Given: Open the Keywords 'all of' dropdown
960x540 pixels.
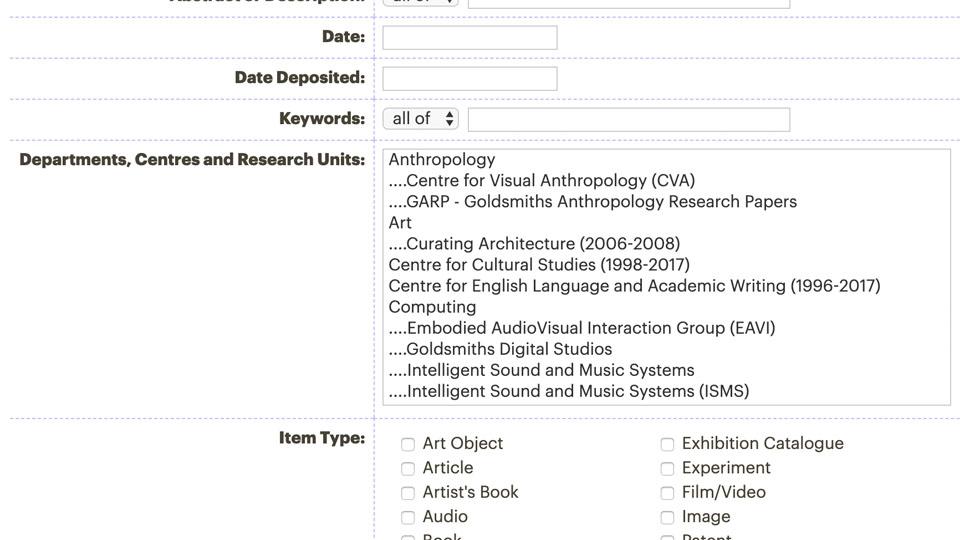Looking at the screenshot, I should [x=421, y=119].
